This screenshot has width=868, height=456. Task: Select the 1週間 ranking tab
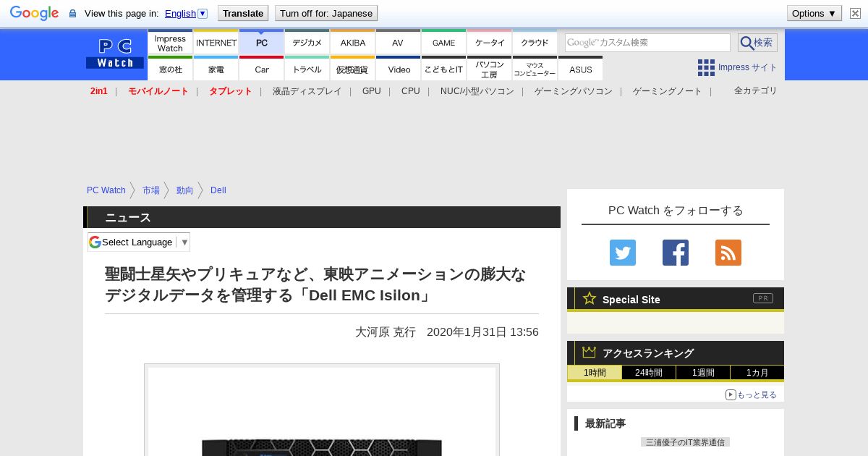[x=703, y=373]
